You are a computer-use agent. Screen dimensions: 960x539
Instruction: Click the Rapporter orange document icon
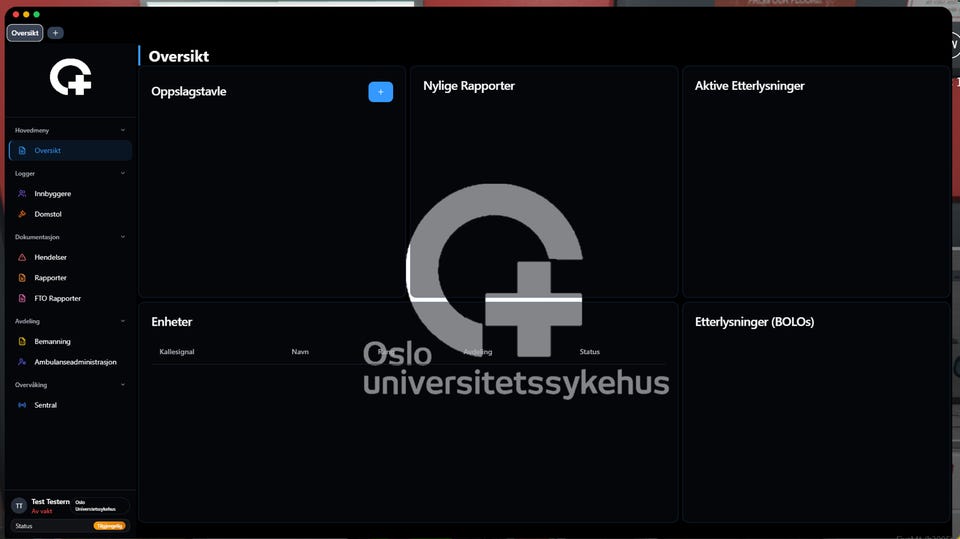tap(22, 278)
